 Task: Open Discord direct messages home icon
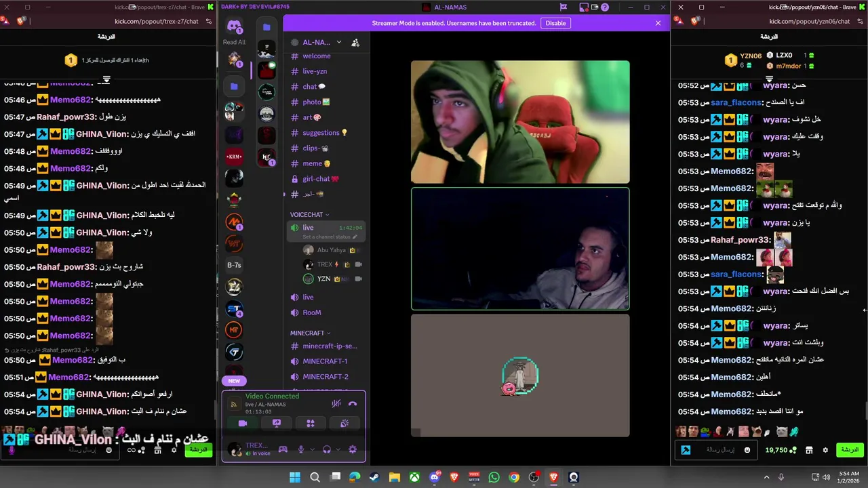(x=234, y=27)
